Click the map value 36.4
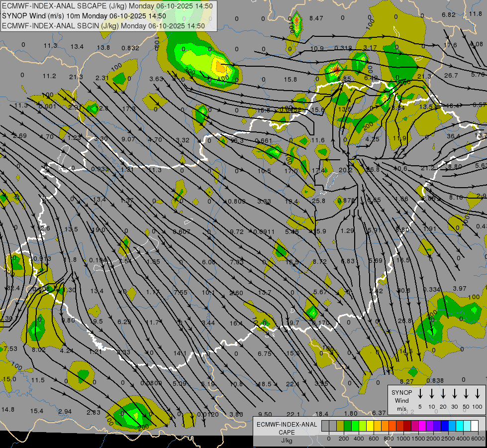487x448 pixels. click(453, 136)
